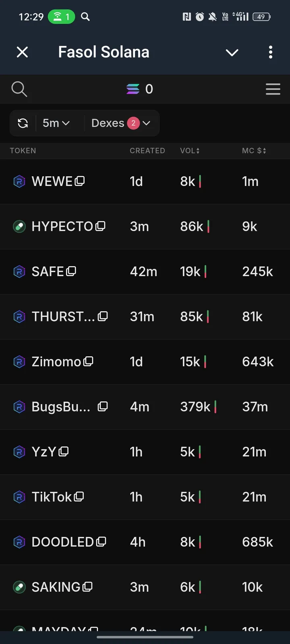
Task: Open the TikTok token row
Action: 51,497
